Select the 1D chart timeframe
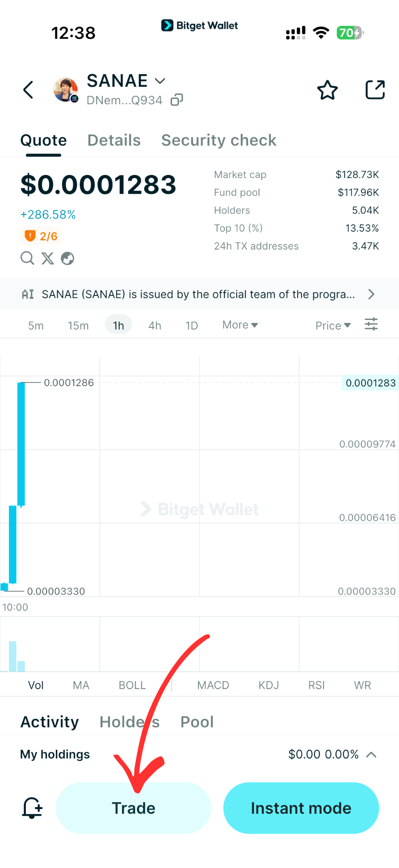The image size is (399, 868). click(x=191, y=325)
